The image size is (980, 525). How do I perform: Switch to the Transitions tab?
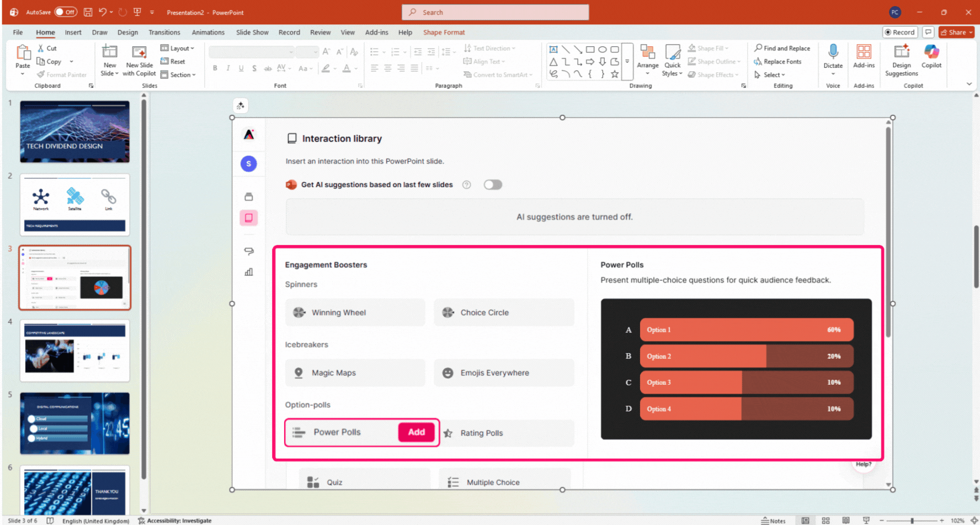click(164, 32)
